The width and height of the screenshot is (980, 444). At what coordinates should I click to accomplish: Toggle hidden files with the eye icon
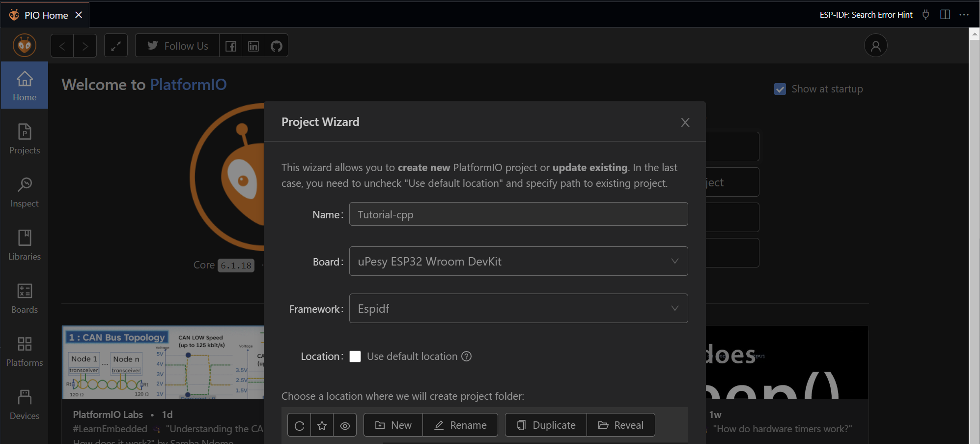click(x=345, y=425)
